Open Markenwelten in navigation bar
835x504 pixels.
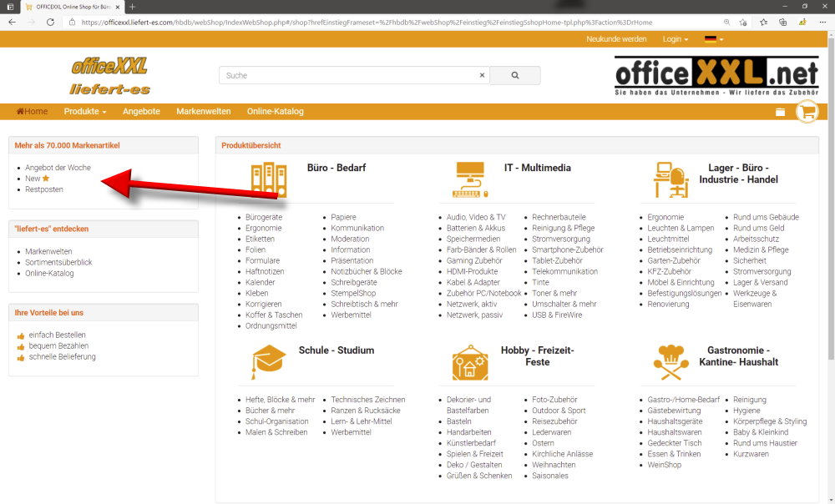coord(204,112)
